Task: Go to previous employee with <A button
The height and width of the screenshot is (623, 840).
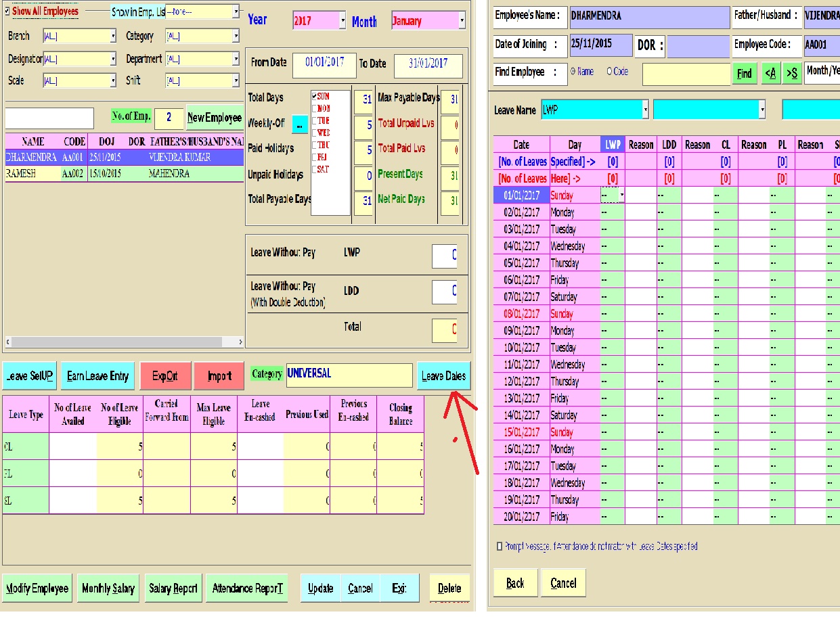Action: pos(770,73)
